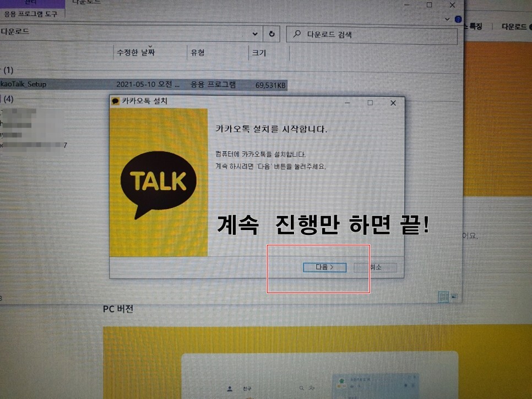The height and width of the screenshot is (399, 532).
Task: Click the refresh button in Explorer address bar
Action: [x=272, y=34]
